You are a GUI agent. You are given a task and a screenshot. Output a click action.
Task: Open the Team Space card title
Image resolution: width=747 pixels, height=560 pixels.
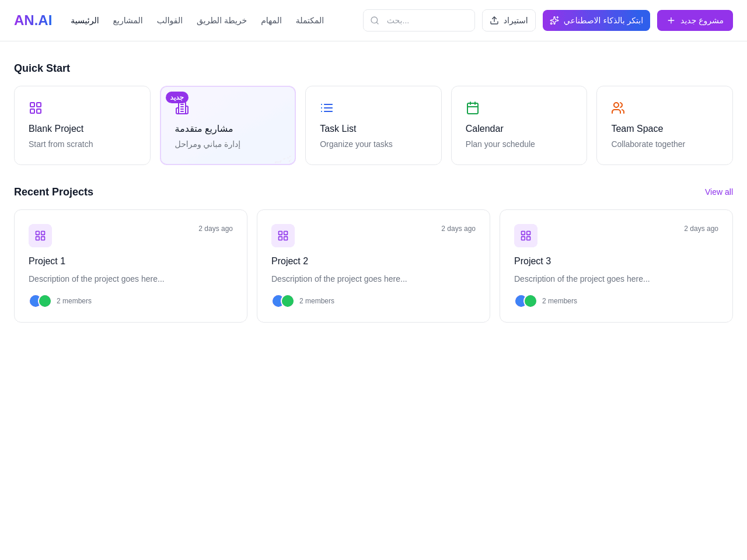(637, 128)
